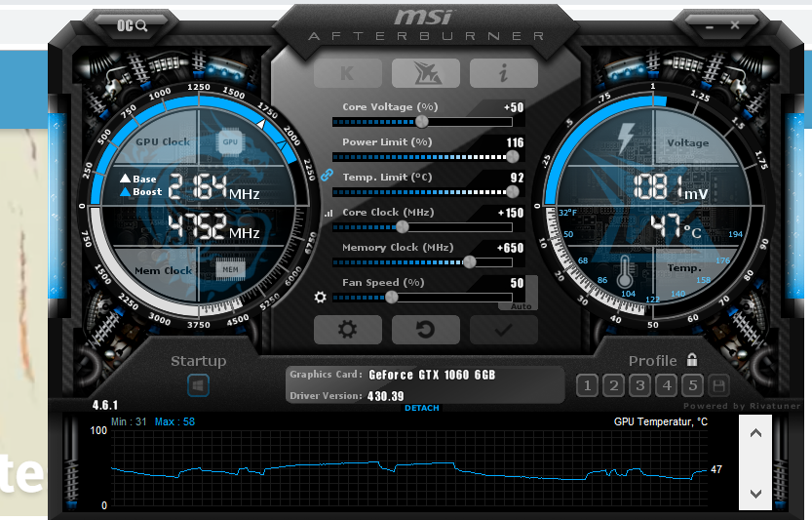Open the information (i) panel

pos(503,73)
